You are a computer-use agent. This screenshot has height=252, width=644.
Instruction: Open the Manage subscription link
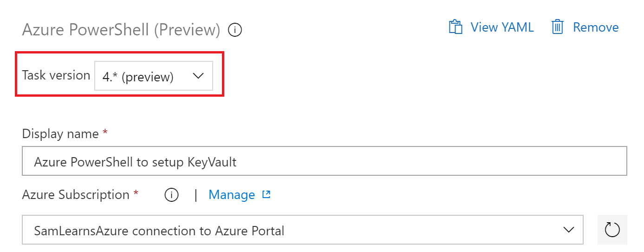point(232,195)
